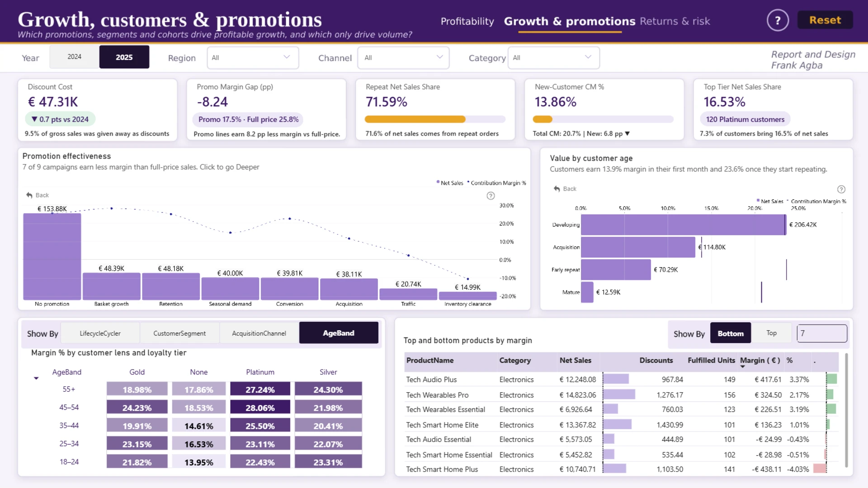
Task: Click the Silver loyalty tier column header
Action: tap(328, 372)
